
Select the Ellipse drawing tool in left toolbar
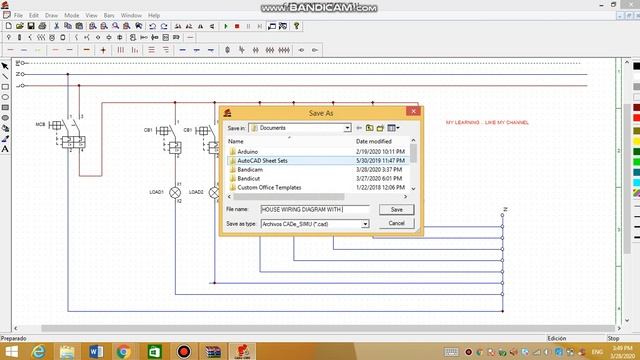point(5,97)
